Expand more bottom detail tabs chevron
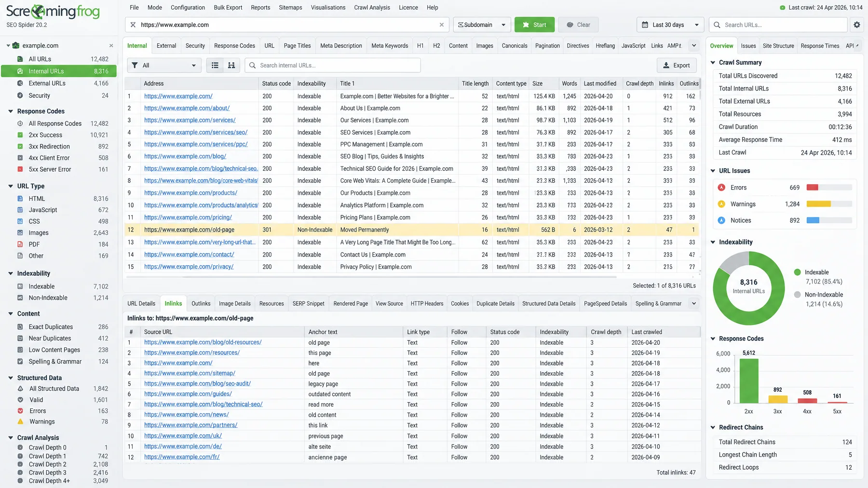The image size is (868, 488). (x=694, y=303)
